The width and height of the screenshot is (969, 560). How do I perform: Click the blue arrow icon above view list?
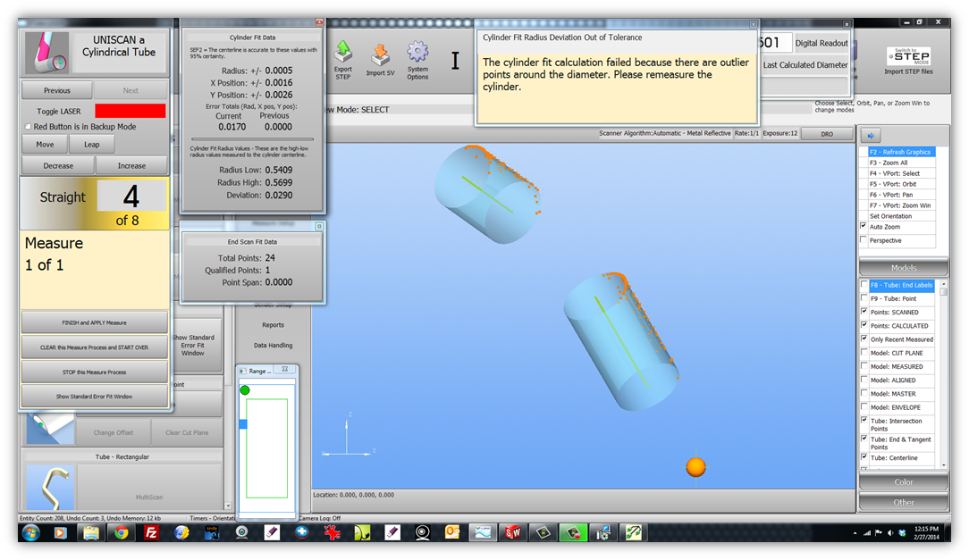pyautogui.click(x=872, y=136)
